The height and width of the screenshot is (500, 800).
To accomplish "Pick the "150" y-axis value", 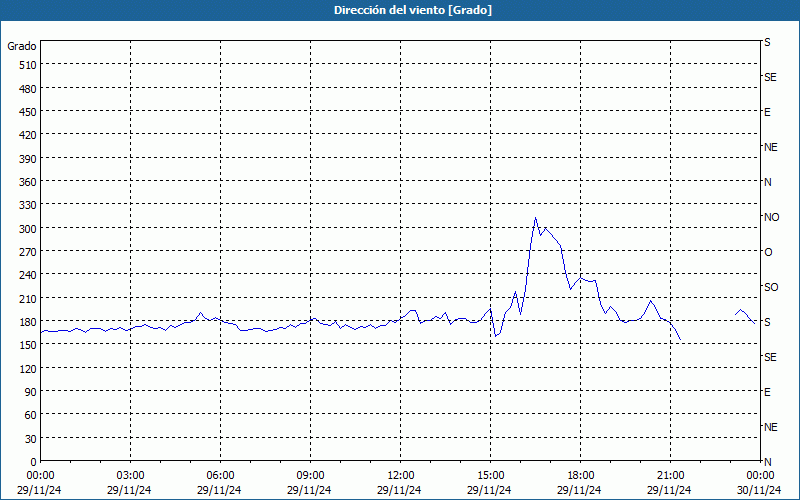I will click(29, 345).
